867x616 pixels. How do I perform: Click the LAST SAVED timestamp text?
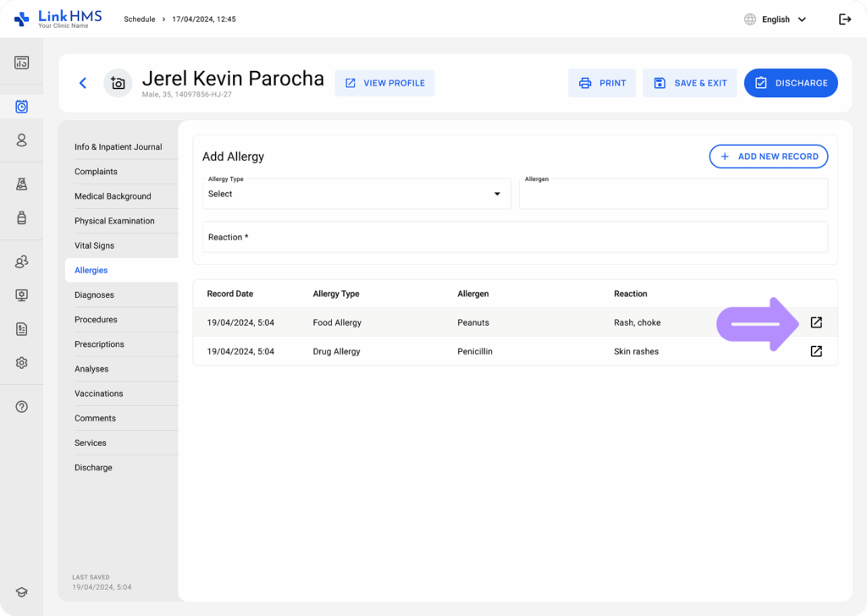(x=102, y=586)
